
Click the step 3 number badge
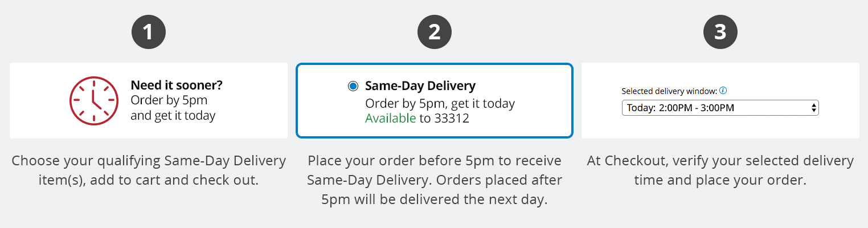720,32
